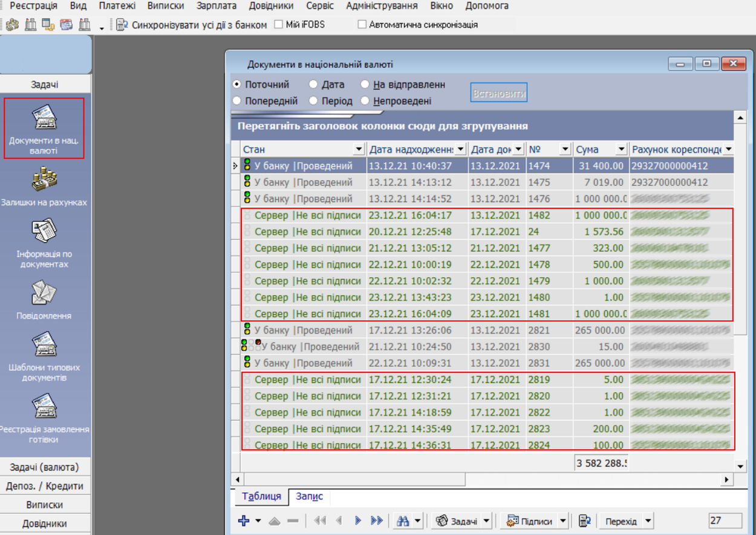Viewport: 756px width, 535px height.
Task: Click the bank synchronize icon in bottom toolbar
Action: [x=585, y=520]
